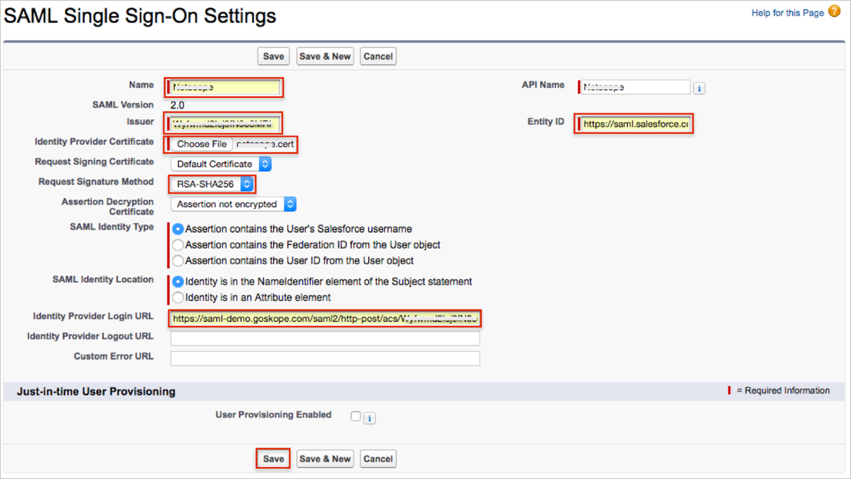The image size is (851, 479).
Task: Expand the Assertion Decryption Certificate dropdown
Action: [x=234, y=204]
